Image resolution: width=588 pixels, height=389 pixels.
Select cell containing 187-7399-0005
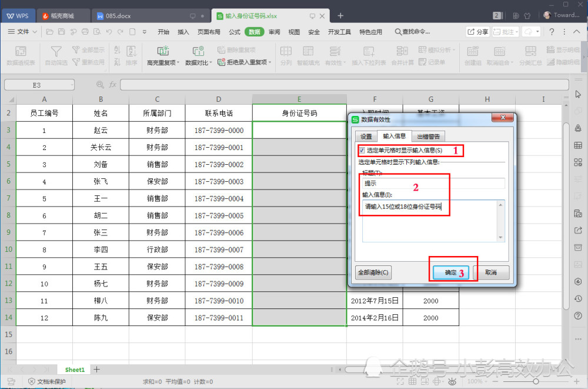[219, 215]
